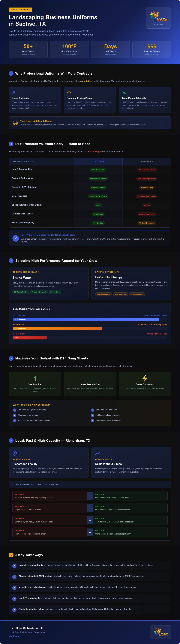Click the OSHA Compliant tag
180x644 pixels.
click(x=103, y=294)
